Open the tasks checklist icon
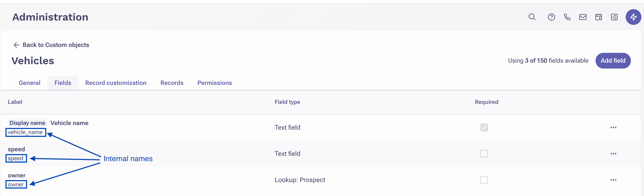The image size is (644, 196). pyautogui.click(x=614, y=17)
